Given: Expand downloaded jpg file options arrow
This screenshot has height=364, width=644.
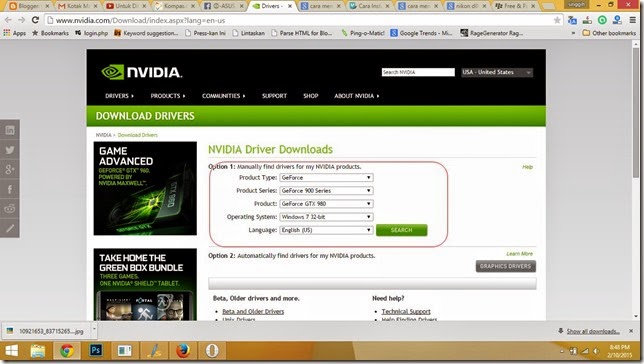Looking at the screenshot, I should [94, 329].
